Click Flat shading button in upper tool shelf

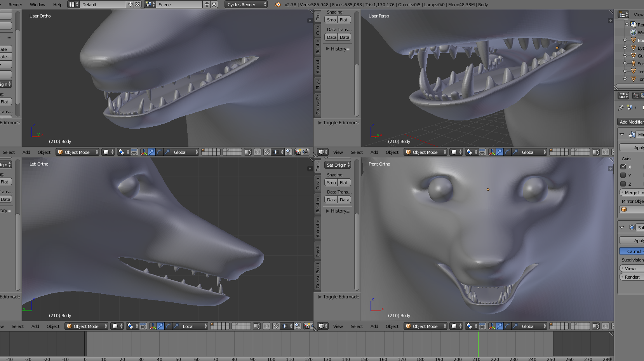pos(344,20)
